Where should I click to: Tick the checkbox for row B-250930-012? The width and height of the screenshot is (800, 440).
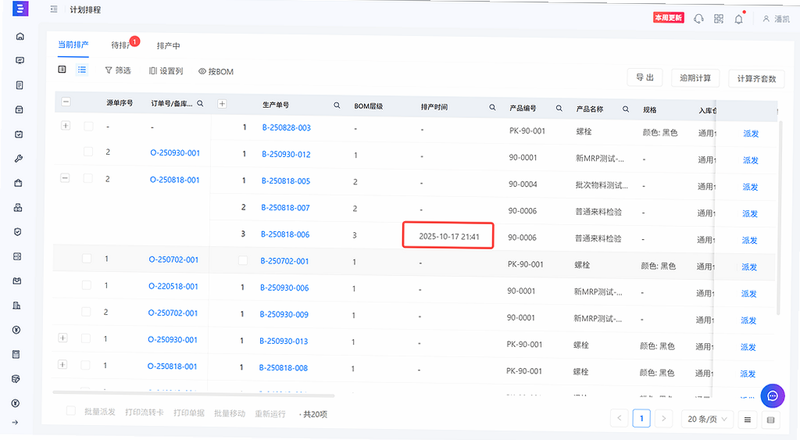(x=88, y=152)
